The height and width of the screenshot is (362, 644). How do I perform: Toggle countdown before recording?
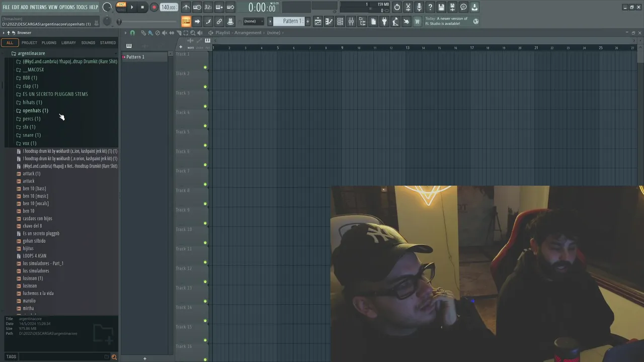(208, 7)
